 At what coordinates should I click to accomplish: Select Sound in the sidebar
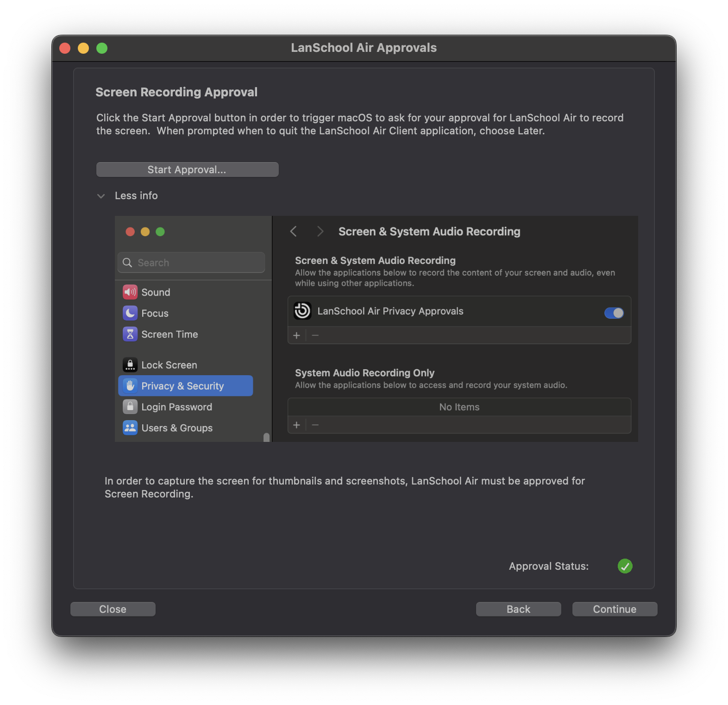tap(185, 292)
